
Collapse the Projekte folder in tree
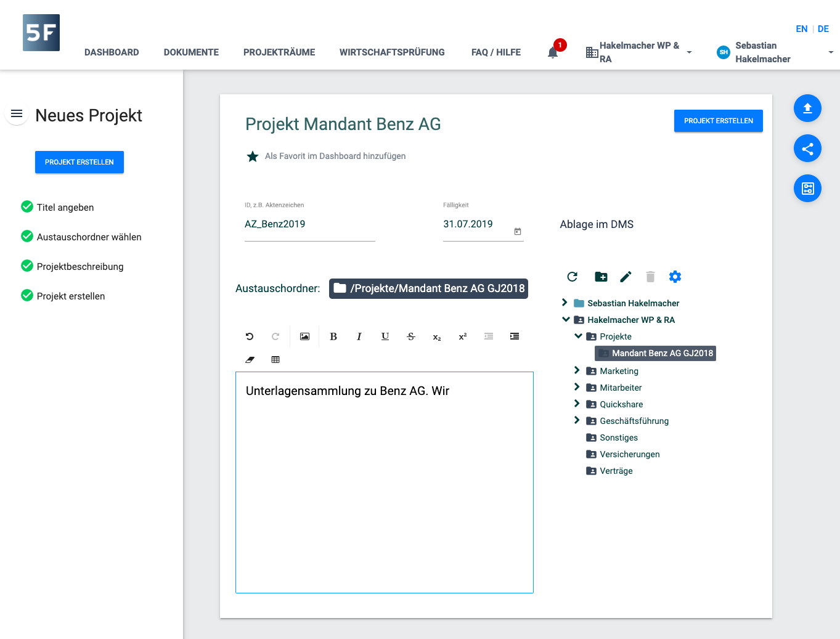pyautogui.click(x=578, y=336)
